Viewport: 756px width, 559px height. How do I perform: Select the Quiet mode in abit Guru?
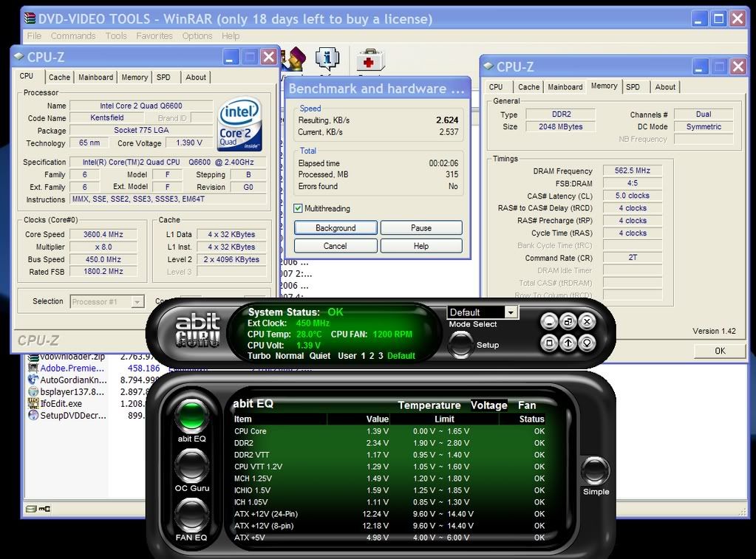[320, 356]
